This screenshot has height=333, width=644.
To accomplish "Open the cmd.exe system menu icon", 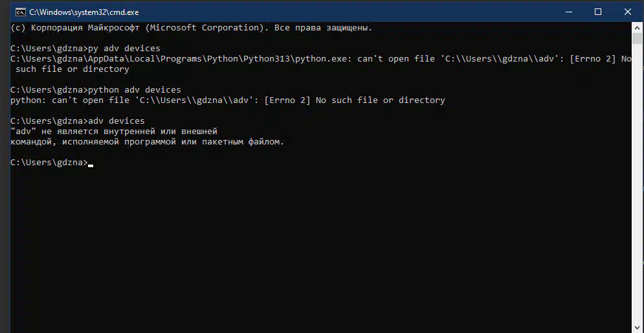I will pos(20,12).
